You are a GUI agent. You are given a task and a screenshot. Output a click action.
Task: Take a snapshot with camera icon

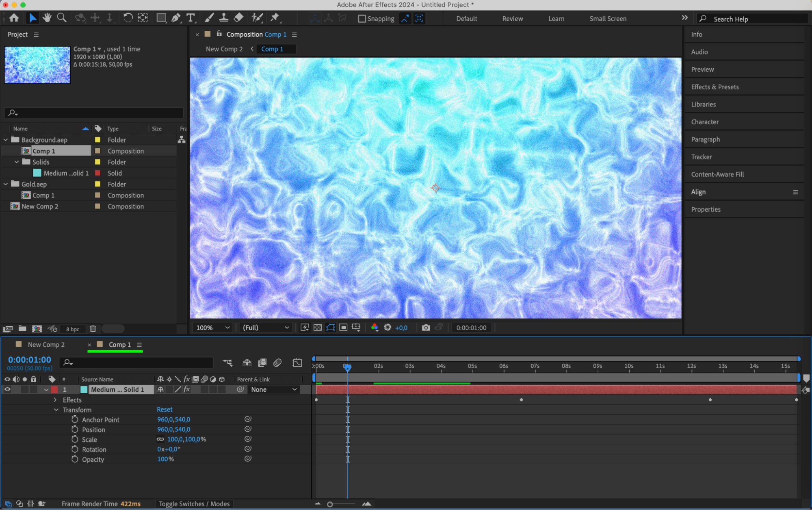[426, 328]
